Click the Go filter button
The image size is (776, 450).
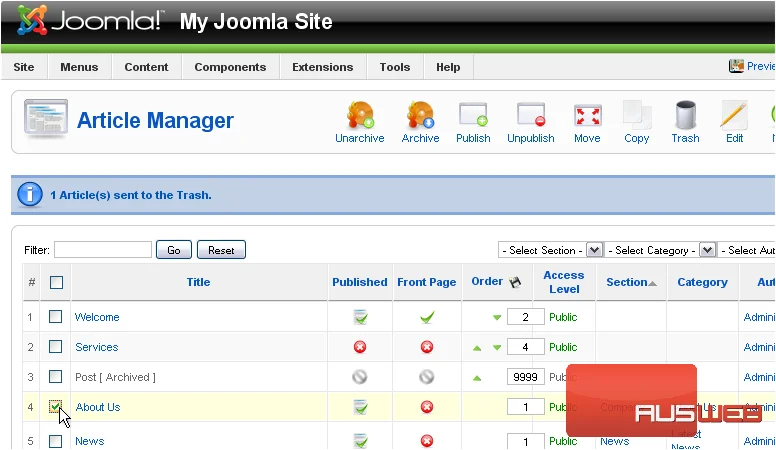coord(174,250)
